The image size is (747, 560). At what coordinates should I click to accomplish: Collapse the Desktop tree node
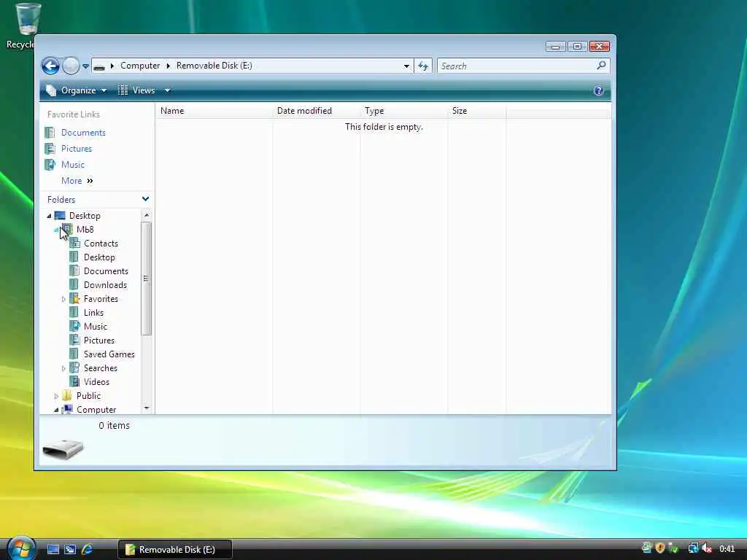point(49,216)
